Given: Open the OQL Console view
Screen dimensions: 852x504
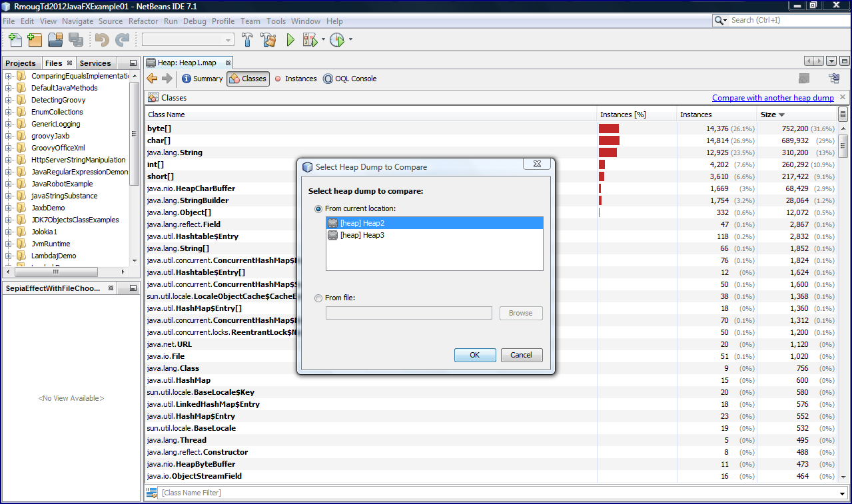Looking at the screenshot, I should (x=350, y=79).
